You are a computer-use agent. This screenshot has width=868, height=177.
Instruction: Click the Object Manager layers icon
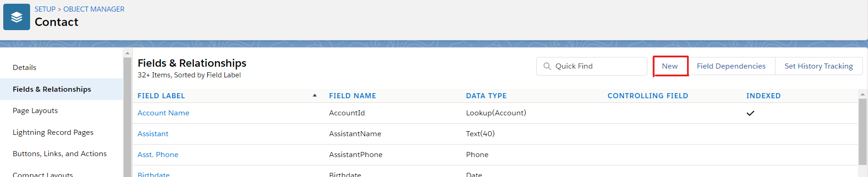[x=17, y=17]
